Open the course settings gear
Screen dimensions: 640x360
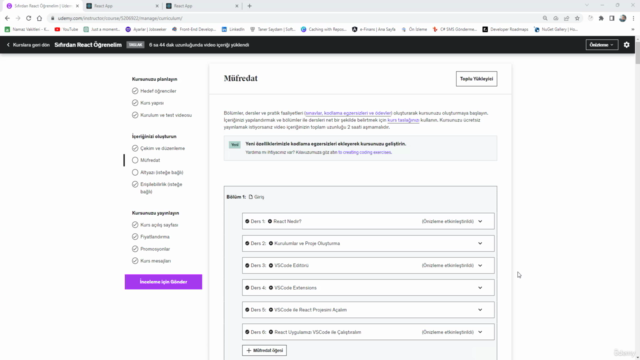[627, 45]
